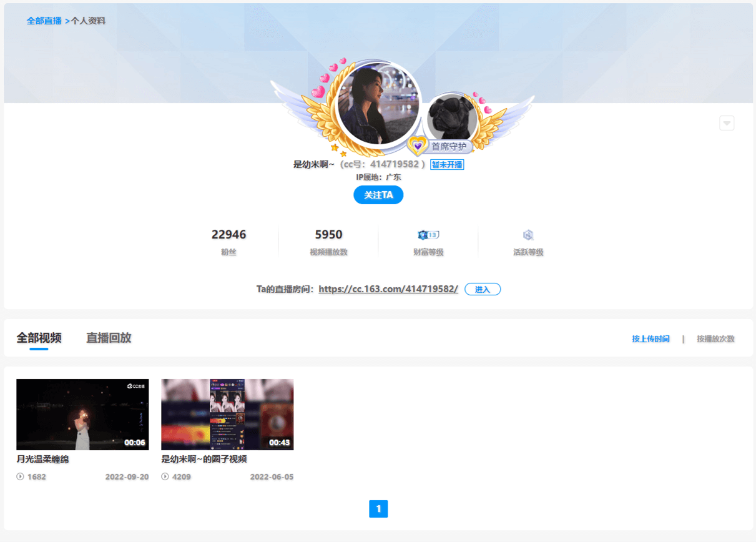
Task: Switch to the 直播回放 tab
Action: [x=109, y=337]
